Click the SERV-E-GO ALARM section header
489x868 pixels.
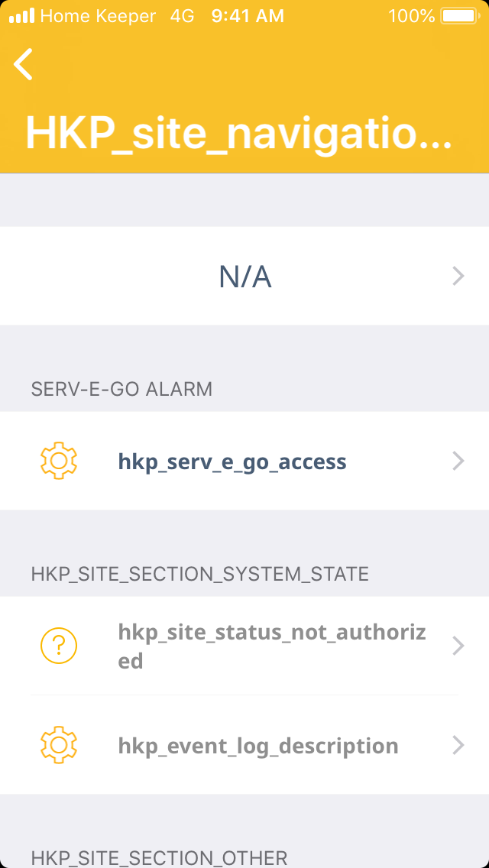121,389
